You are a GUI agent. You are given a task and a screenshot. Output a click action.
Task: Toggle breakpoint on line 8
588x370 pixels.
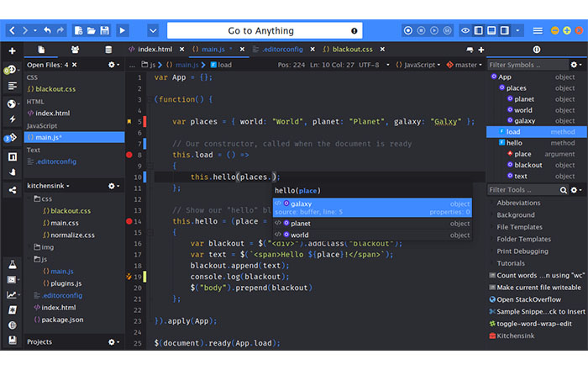pos(129,155)
